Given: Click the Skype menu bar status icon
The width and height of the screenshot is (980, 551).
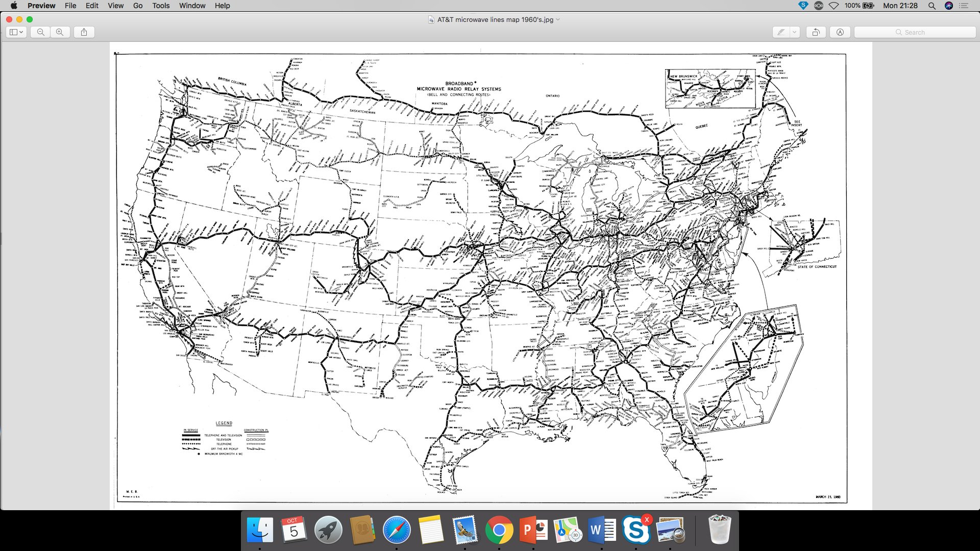Looking at the screenshot, I should [803, 6].
